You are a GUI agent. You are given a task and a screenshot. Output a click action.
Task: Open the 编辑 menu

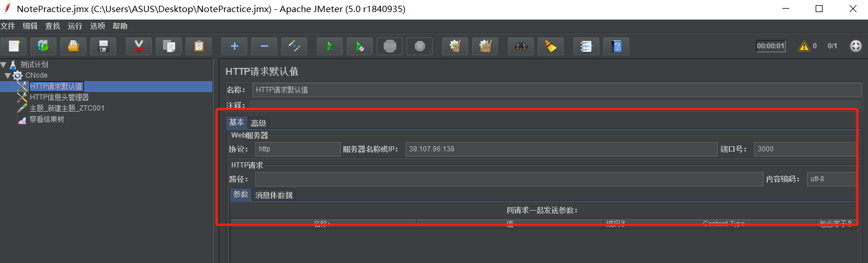click(30, 26)
